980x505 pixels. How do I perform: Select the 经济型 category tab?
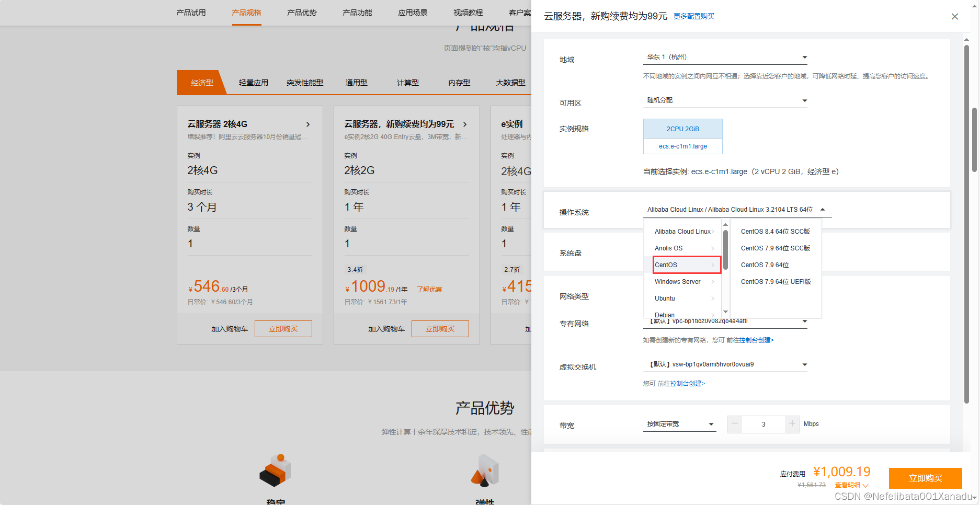coord(202,83)
